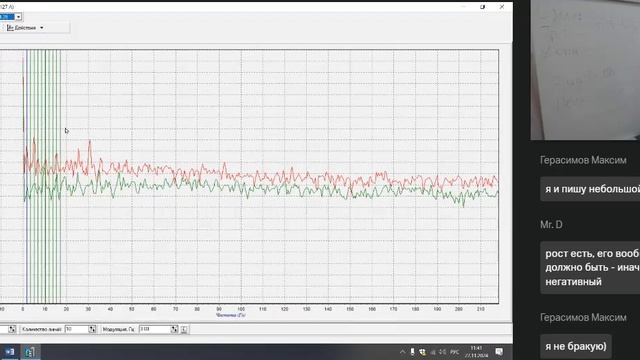Adjust the Модуляция, Гц spinner arrows
Image resolution: width=640 pixels, height=360 pixels.
tap(174, 329)
